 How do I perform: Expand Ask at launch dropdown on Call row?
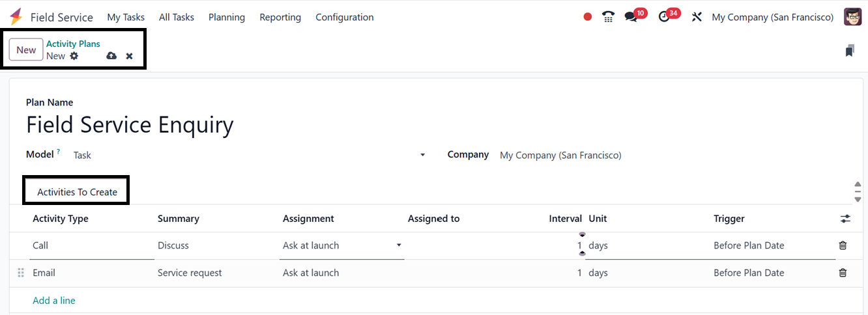(399, 245)
